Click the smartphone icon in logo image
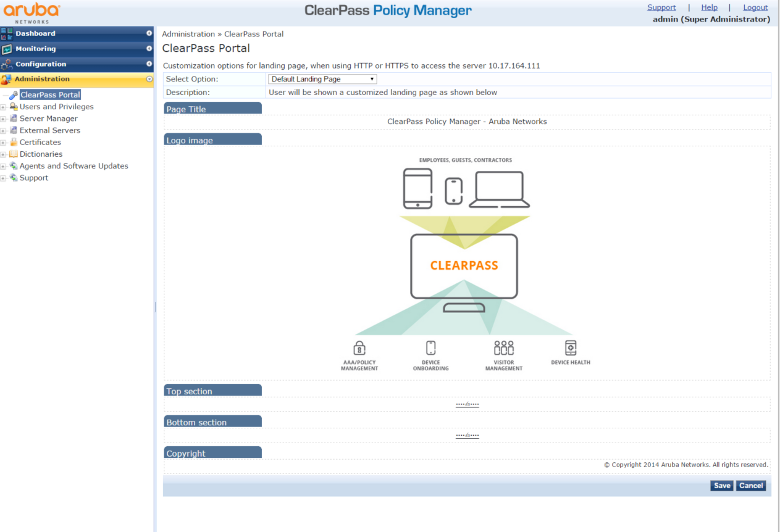 (x=454, y=191)
